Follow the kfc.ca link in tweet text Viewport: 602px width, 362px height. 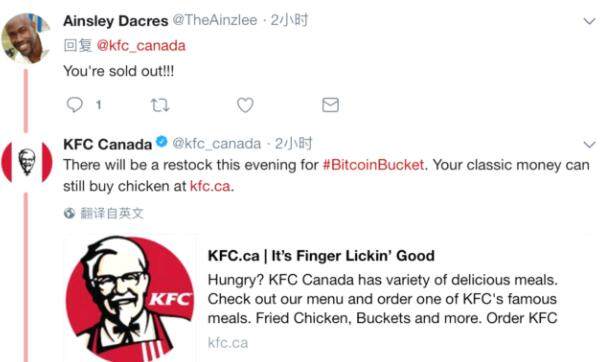[210, 186]
